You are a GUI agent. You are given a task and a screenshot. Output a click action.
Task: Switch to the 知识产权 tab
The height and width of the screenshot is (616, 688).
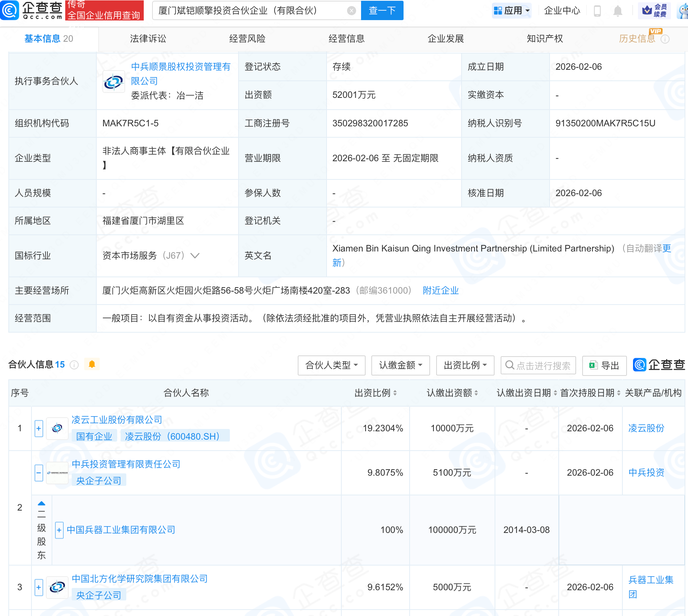545,39
